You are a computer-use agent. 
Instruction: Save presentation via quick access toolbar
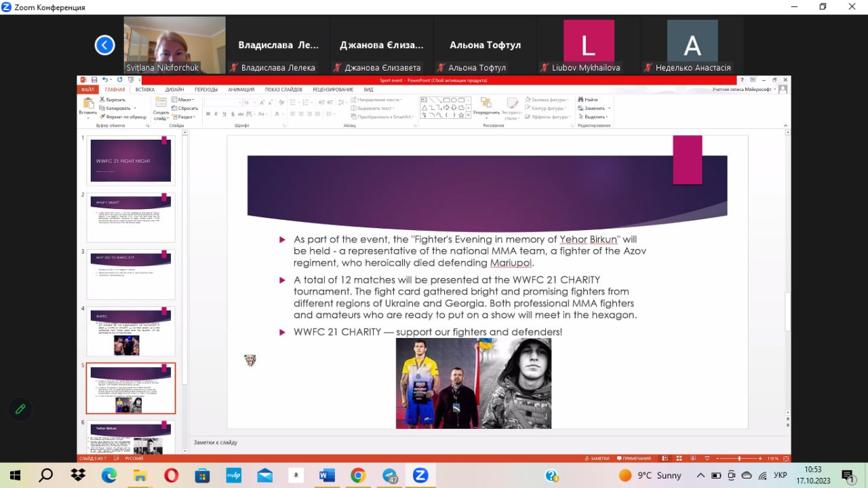(x=94, y=80)
